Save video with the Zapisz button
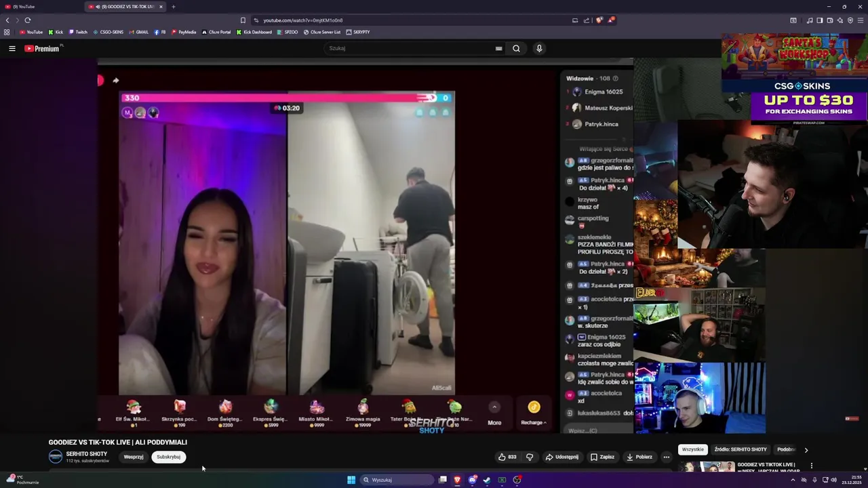The height and width of the screenshot is (488, 868). coord(602,457)
